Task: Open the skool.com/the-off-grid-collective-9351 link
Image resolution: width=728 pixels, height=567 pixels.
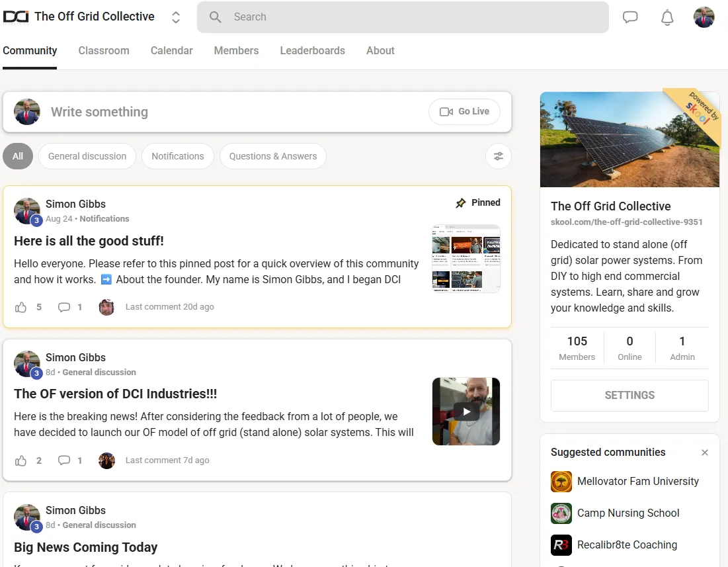Action: (x=626, y=222)
